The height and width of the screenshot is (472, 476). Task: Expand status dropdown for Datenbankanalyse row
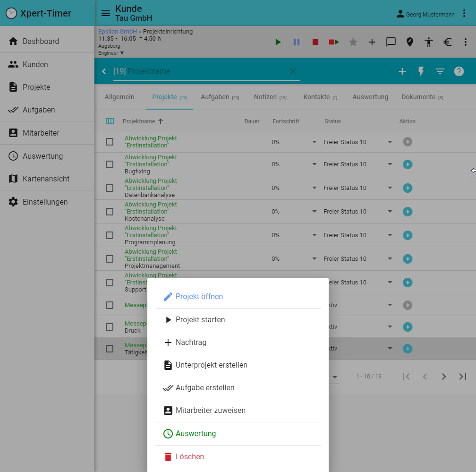390,188
